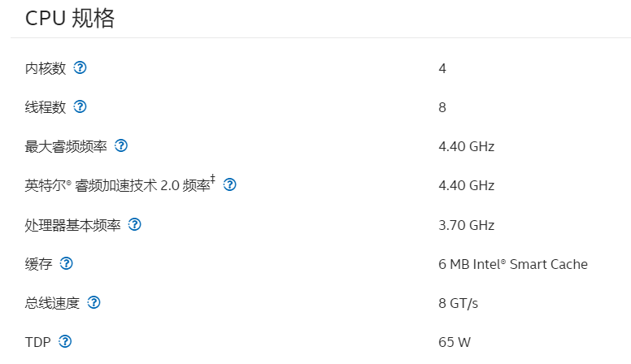
Task: Select the 总线速度 label
Action: pyautogui.click(x=52, y=303)
